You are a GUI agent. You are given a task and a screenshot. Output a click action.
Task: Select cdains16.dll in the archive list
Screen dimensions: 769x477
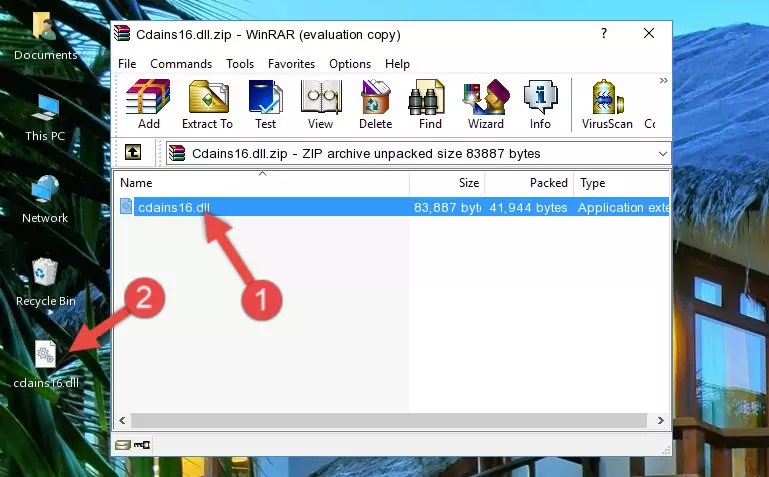point(174,207)
